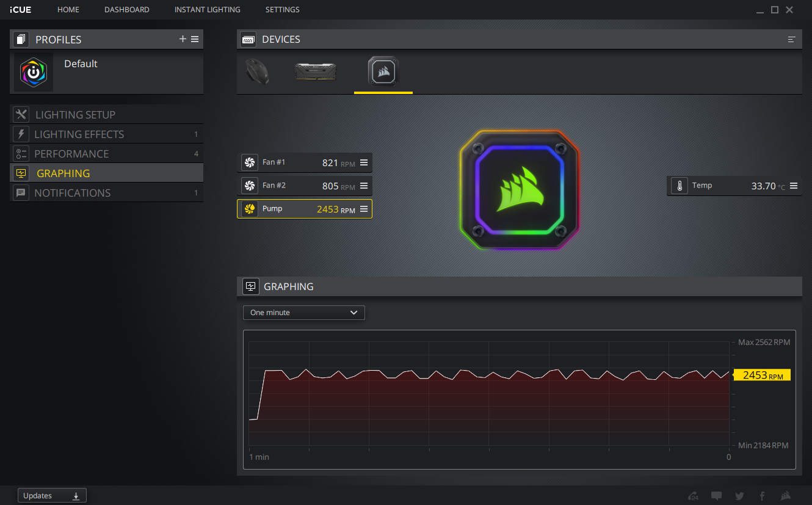Open the HOME menu
812x505 pixels.
pyautogui.click(x=68, y=10)
